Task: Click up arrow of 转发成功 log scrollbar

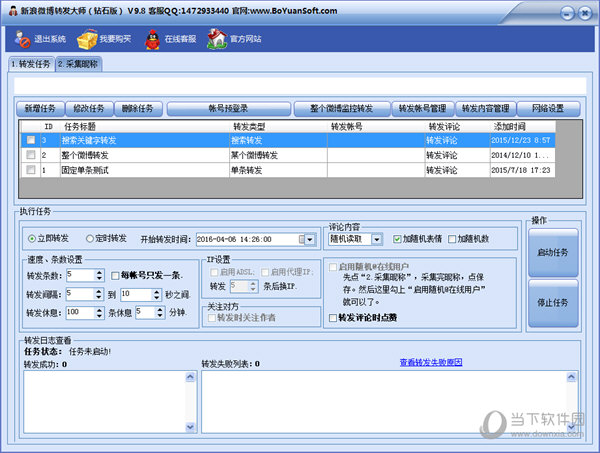Action: [190, 377]
